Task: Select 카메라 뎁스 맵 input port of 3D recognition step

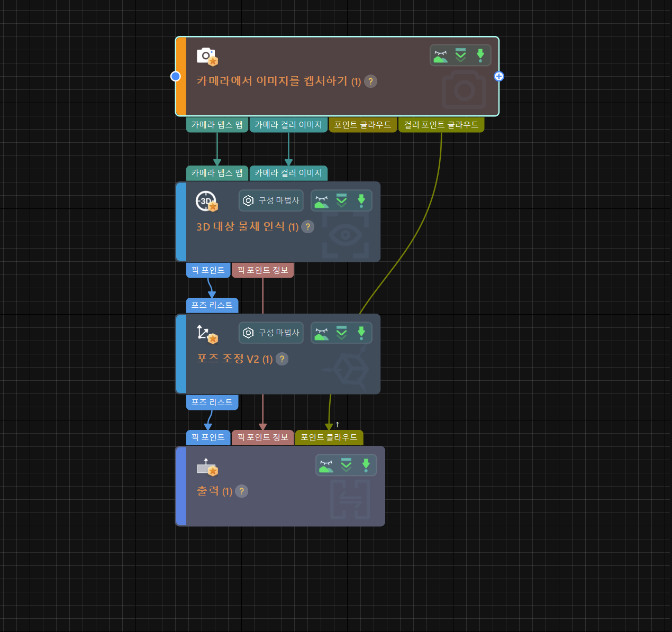Action: [x=217, y=173]
